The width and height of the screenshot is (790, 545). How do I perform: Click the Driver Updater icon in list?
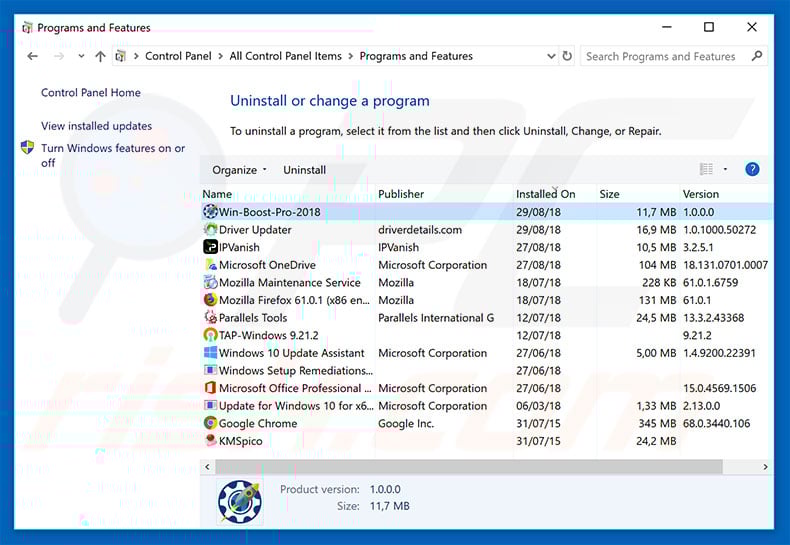[210, 230]
